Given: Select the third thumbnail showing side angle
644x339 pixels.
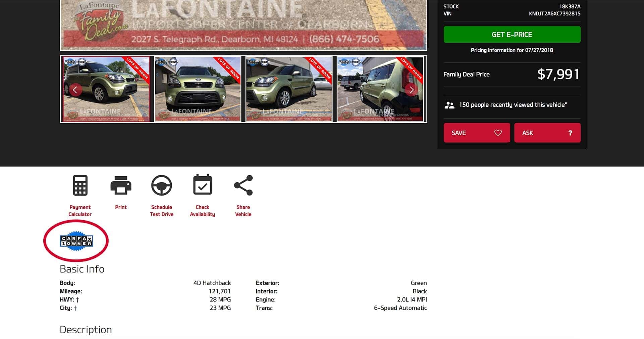Looking at the screenshot, I should pyautogui.click(x=289, y=89).
